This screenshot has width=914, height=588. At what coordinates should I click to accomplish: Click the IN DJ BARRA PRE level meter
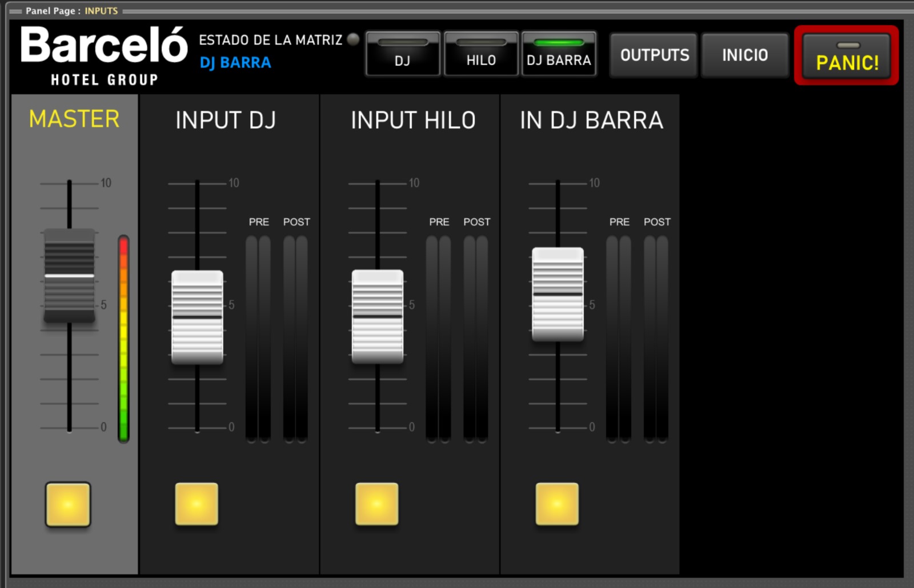[619, 339]
